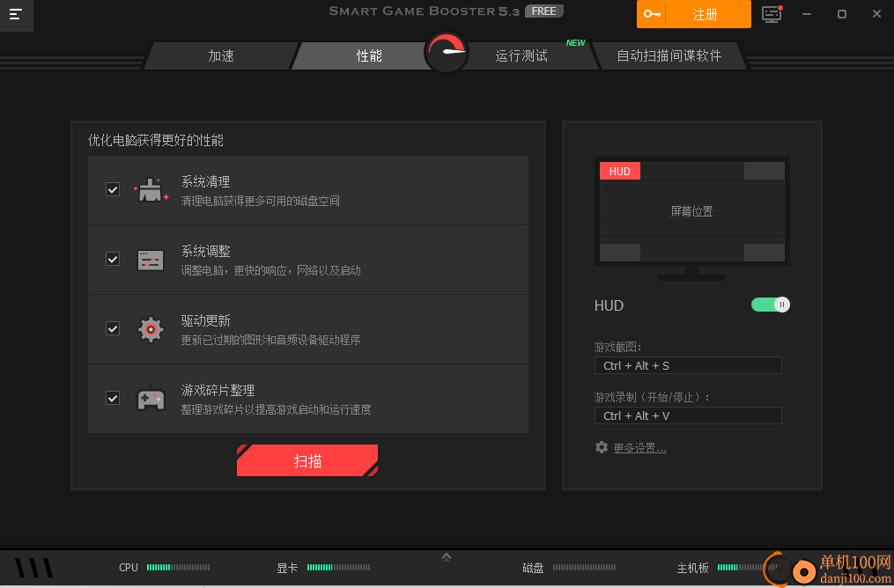
Task: Click the 驱动更新 title text
Action: coord(206,320)
